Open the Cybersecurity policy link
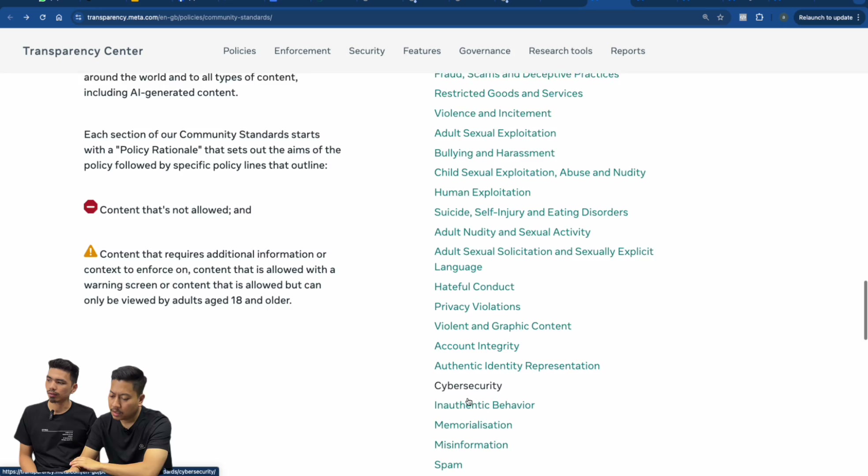 [468, 386]
